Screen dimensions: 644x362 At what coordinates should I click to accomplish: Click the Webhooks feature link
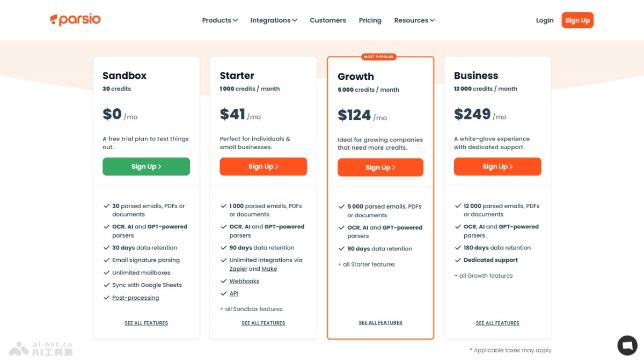244,281
